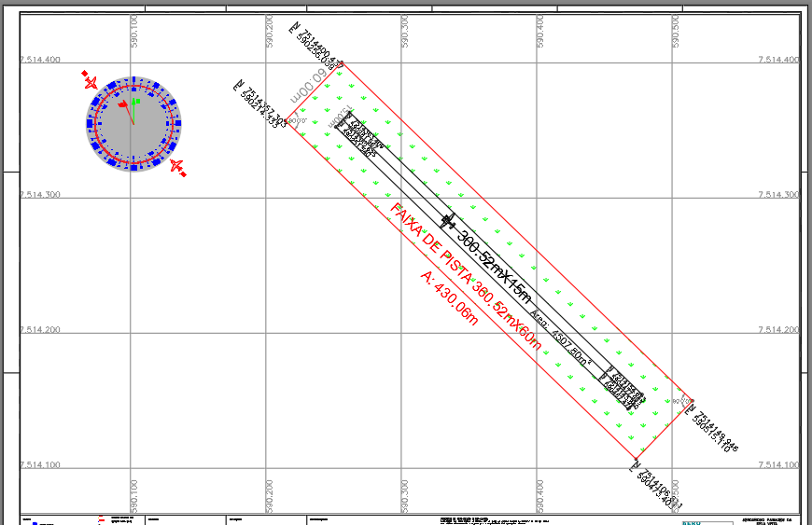Select the red 'FAIXA DE PISTA 360.52mX60m' label

coord(465,277)
